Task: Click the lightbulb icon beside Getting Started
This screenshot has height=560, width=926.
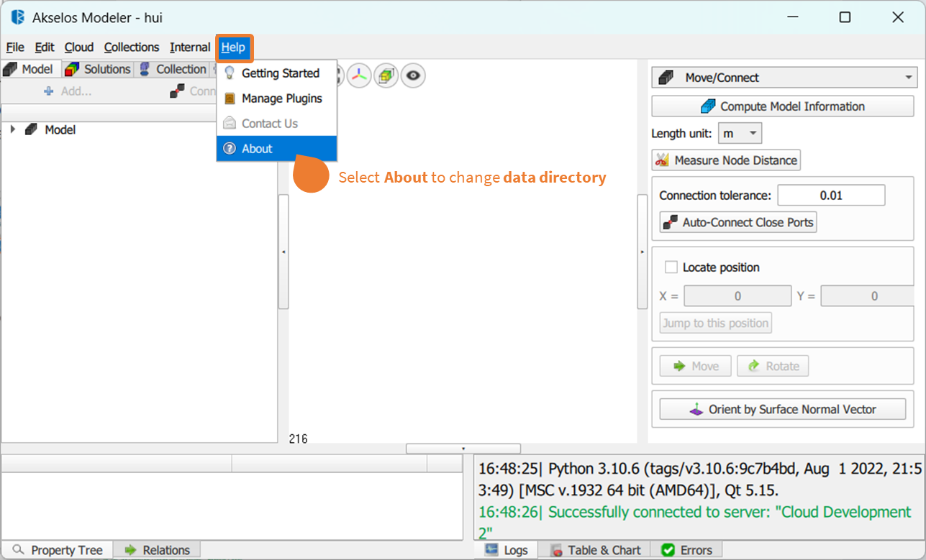Action: pos(230,73)
